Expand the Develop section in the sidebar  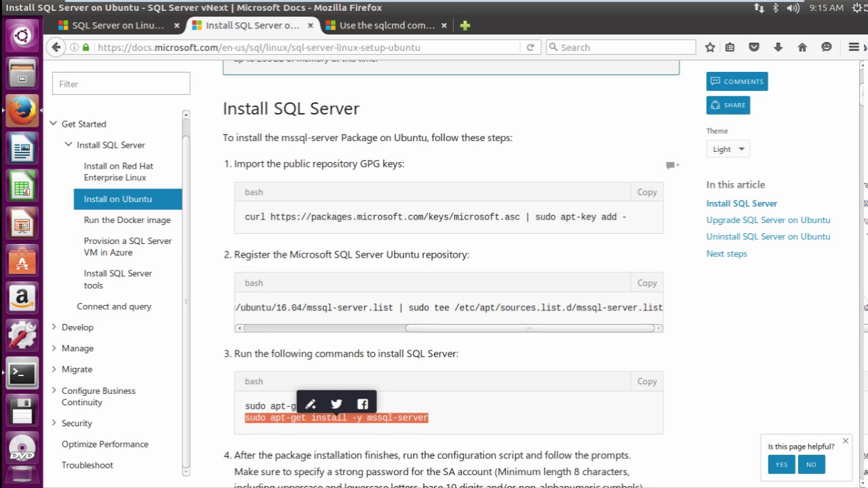click(x=54, y=327)
